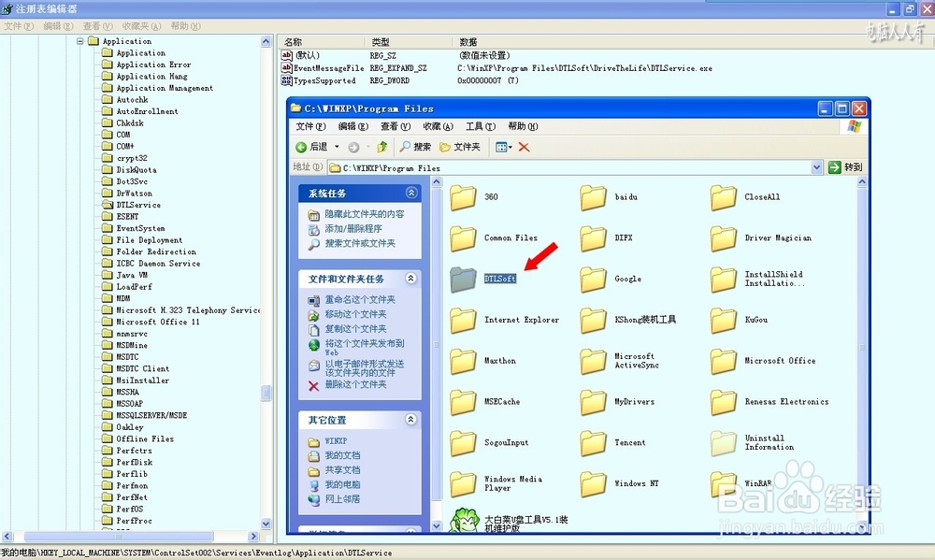Select the EventMessageFile registry value
Screen dimensions: 935x560
328,68
